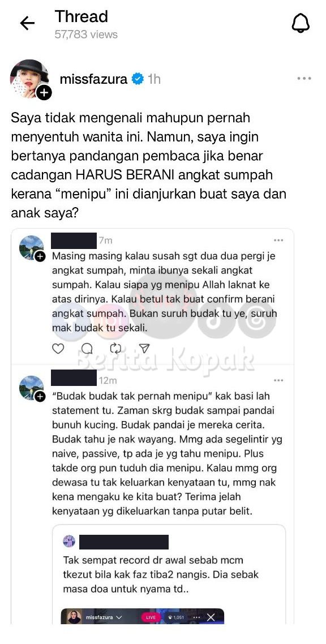Tap the notification bell icon
Viewport: 326px width, 644px height.
click(x=301, y=24)
